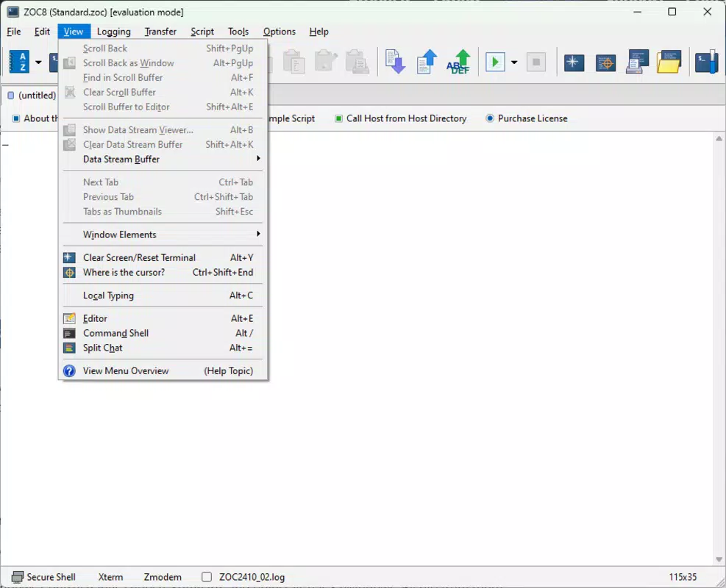
Task: Click the Split Chat menu icon
Action: 69,348
